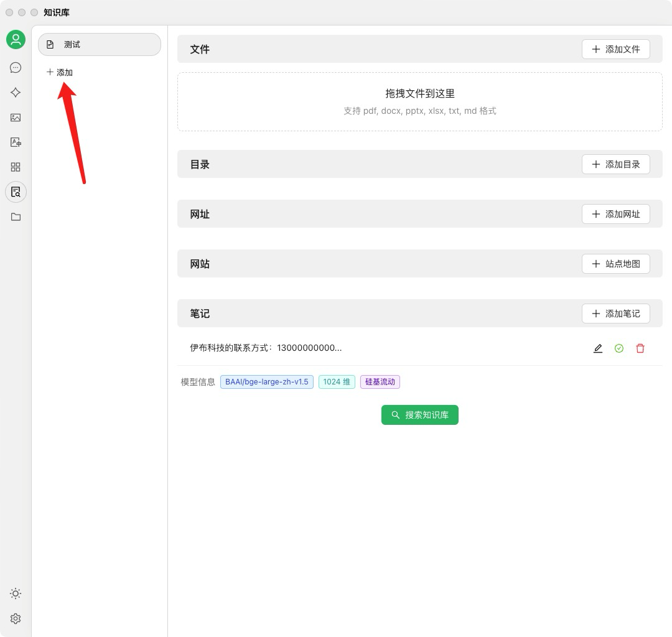The width and height of the screenshot is (672, 637).
Task: Open the user avatar profile
Action: [16, 39]
